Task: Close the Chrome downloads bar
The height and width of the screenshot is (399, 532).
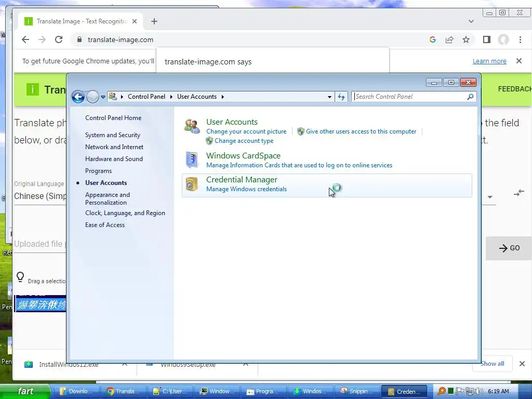Action: click(x=522, y=364)
